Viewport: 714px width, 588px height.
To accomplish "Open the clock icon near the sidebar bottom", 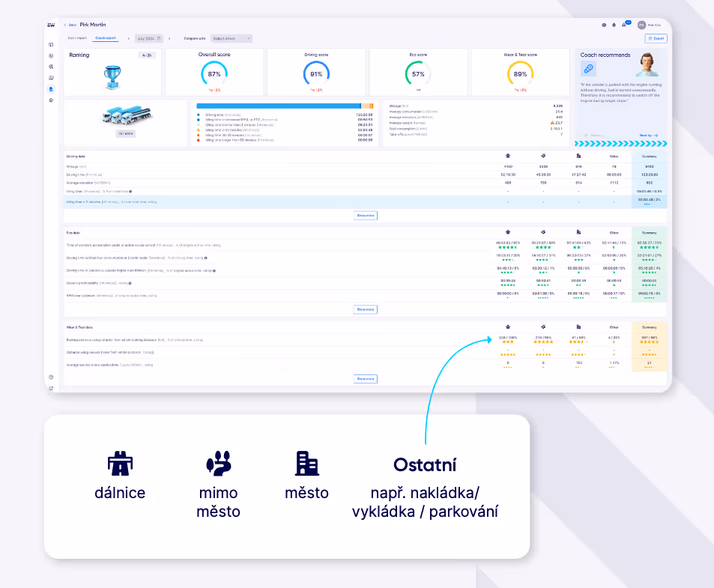I will [51, 377].
